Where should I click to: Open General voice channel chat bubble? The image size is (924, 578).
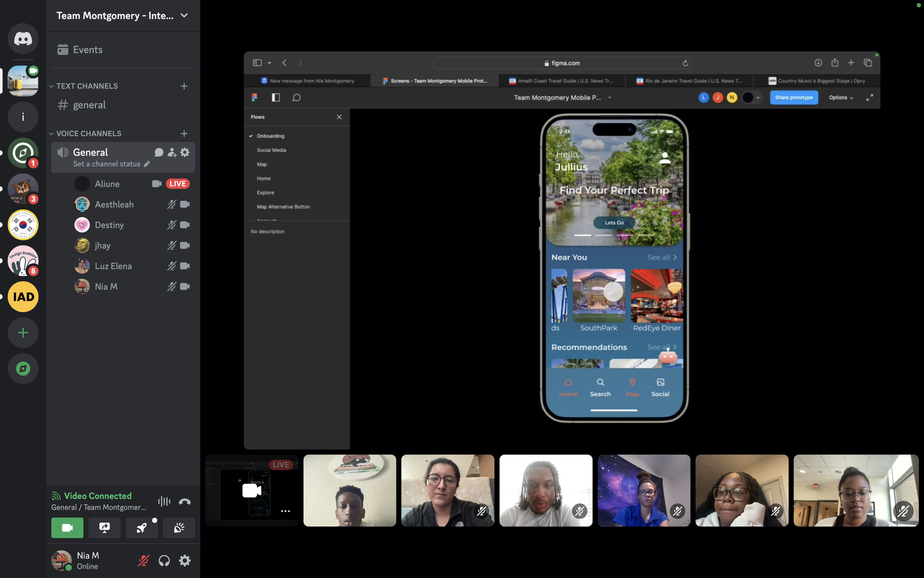click(159, 152)
